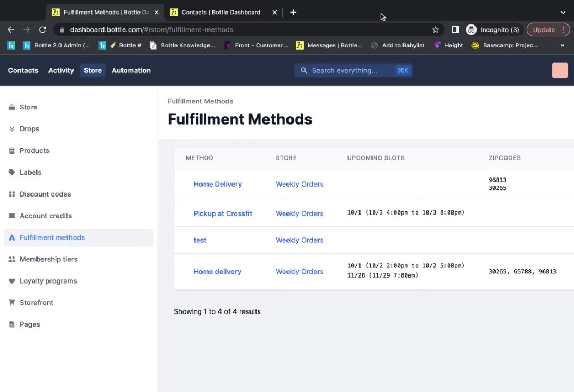Screen dimensions: 574x392
Task: Open the Pickup at Crossfit method
Action: pos(223,213)
